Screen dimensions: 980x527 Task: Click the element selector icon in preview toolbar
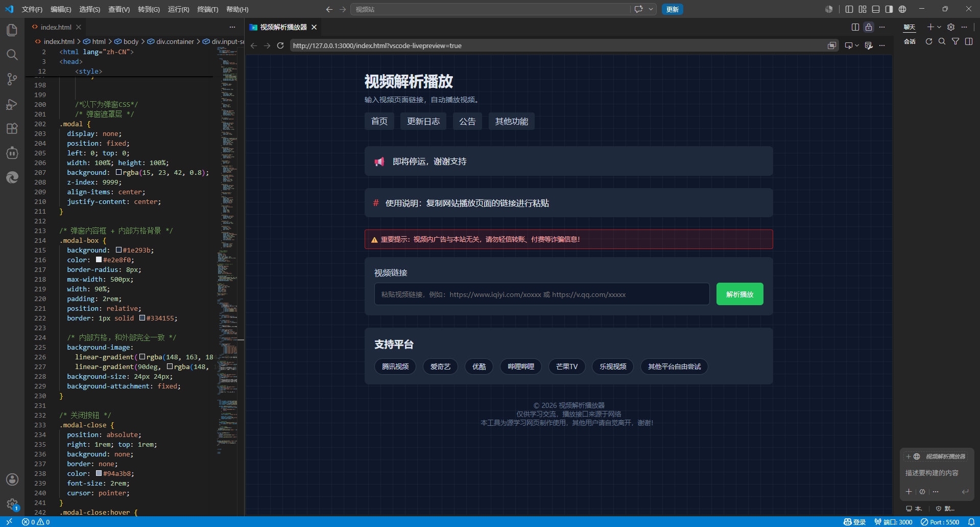coord(848,45)
